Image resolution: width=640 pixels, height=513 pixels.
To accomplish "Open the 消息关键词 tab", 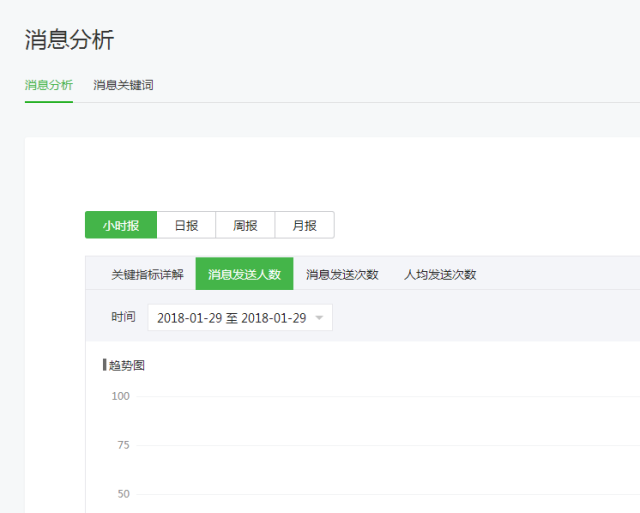I will (123, 85).
